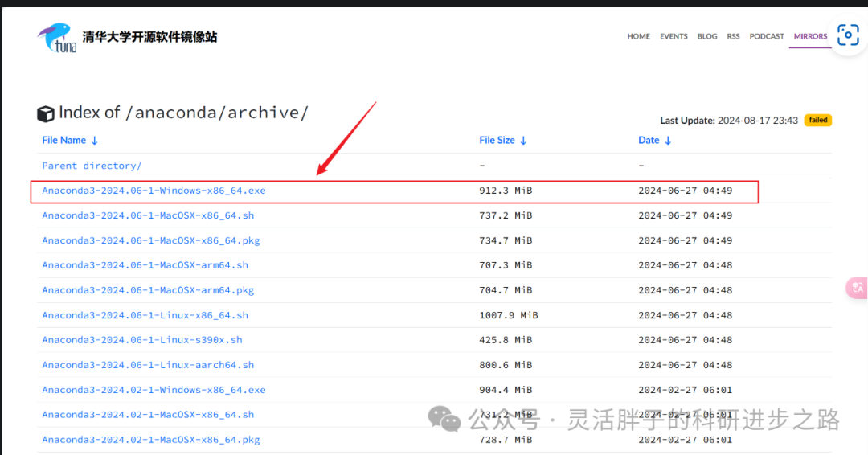Click the pink translate floating icon

[858, 288]
